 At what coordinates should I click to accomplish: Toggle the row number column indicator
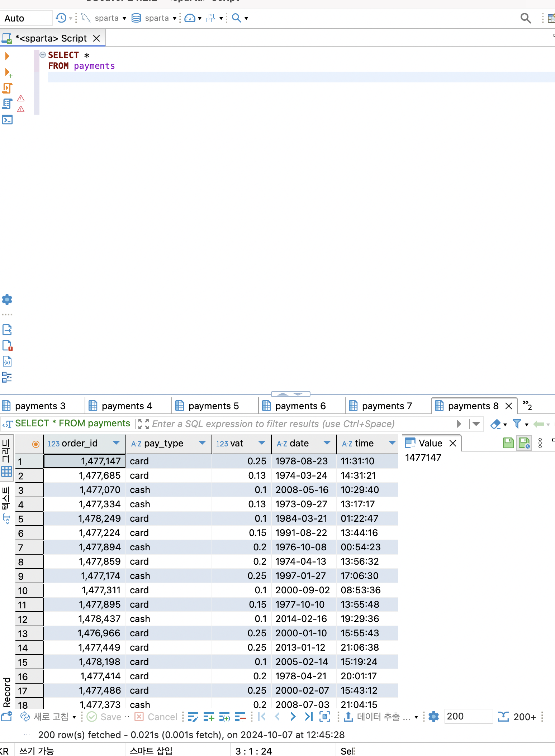pos(35,444)
